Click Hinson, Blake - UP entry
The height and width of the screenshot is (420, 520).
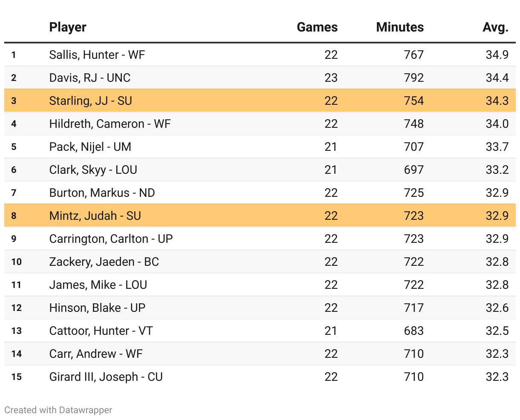point(98,308)
